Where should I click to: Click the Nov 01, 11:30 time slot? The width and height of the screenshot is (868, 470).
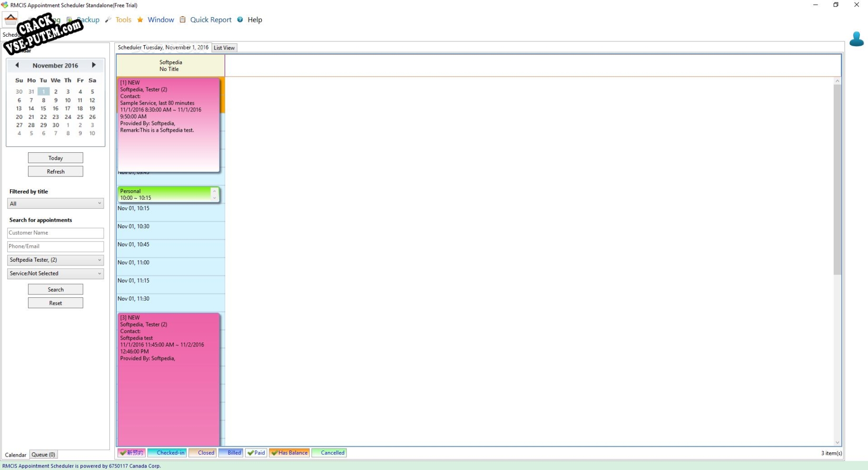pyautogui.click(x=170, y=303)
